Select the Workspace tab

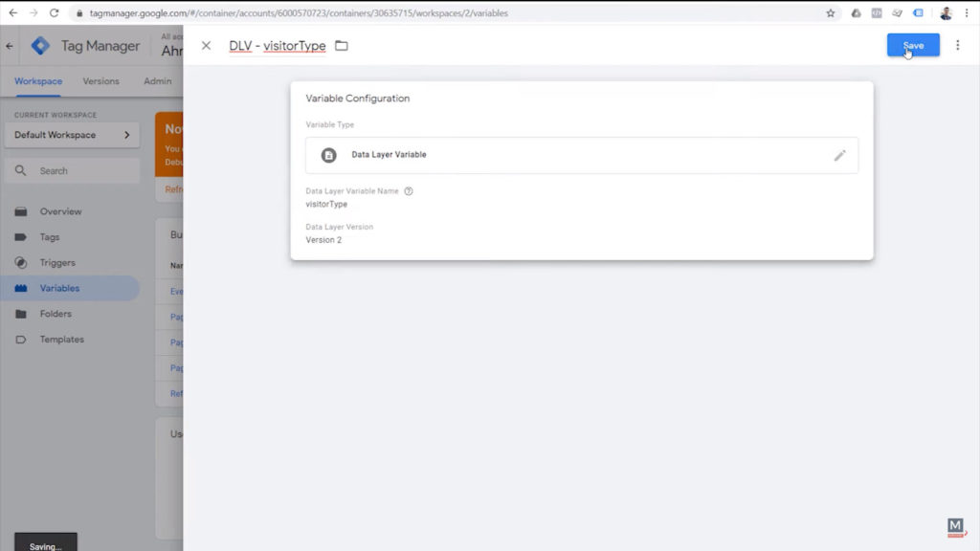36,81
